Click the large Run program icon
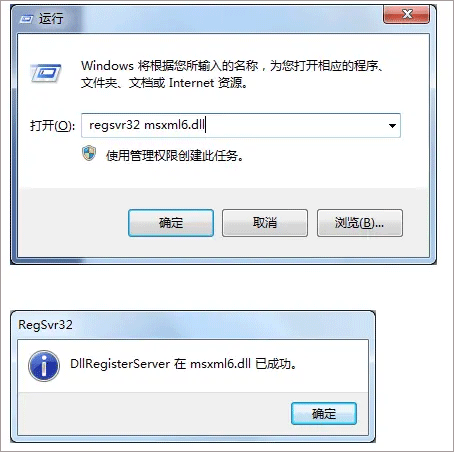 (x=46, y=73)
